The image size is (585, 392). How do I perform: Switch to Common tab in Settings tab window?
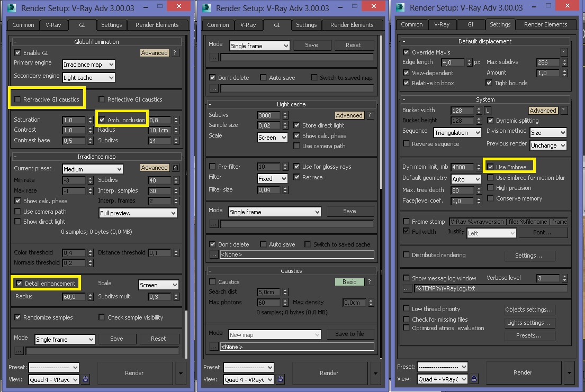pyautogui.click(x=411, y=25)
